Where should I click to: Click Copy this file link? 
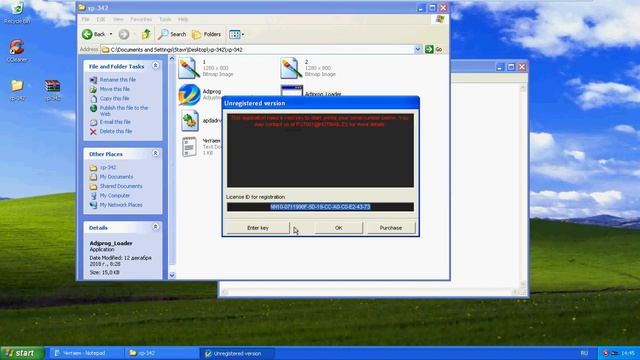(114, 98)
